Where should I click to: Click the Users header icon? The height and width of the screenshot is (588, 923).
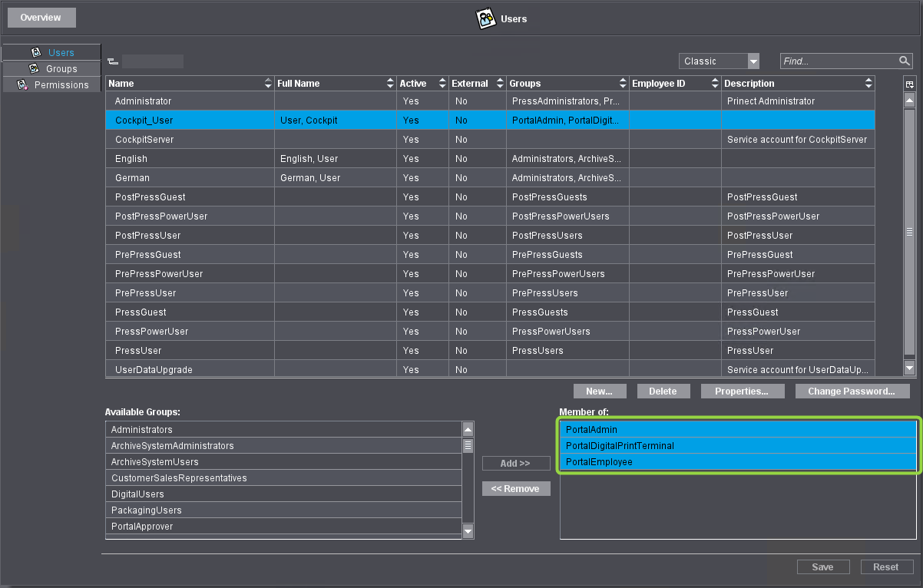(486, 18)
